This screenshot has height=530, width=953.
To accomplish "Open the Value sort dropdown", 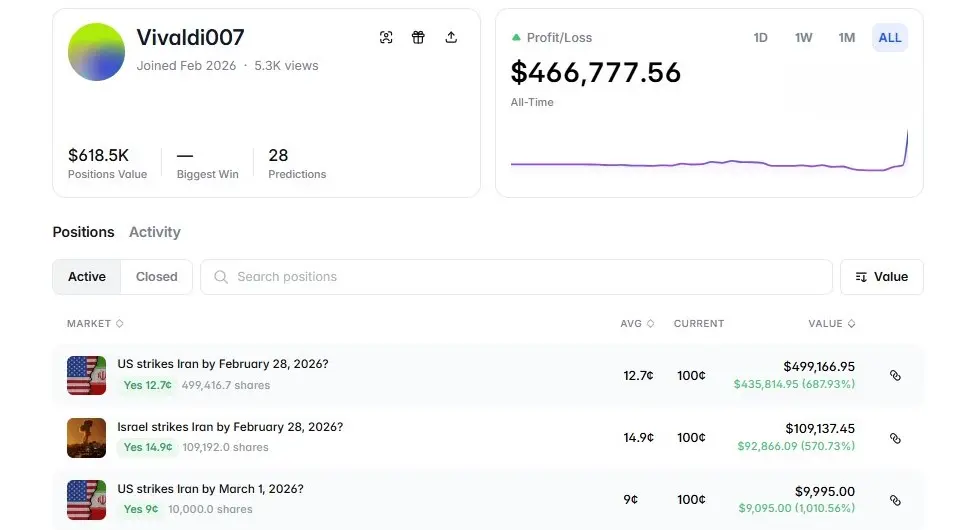I will point(881,277).
